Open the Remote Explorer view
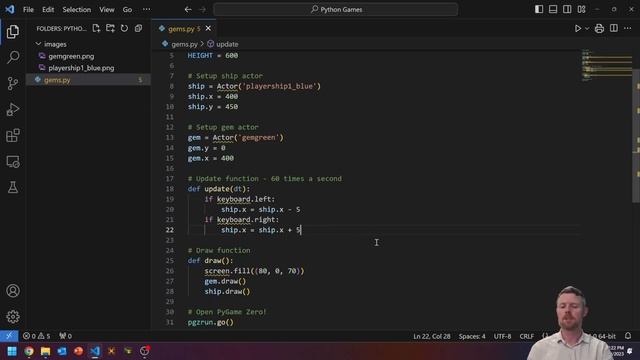The image size is (640, 360). pos(13,162)
